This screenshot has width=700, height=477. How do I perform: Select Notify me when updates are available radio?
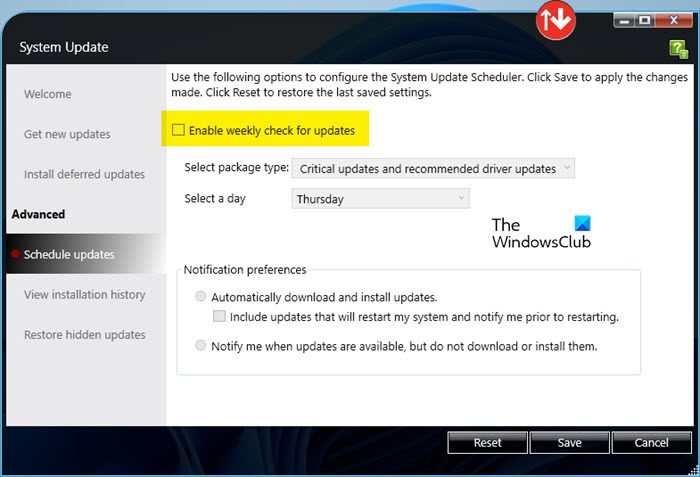[x=200, y=346]
